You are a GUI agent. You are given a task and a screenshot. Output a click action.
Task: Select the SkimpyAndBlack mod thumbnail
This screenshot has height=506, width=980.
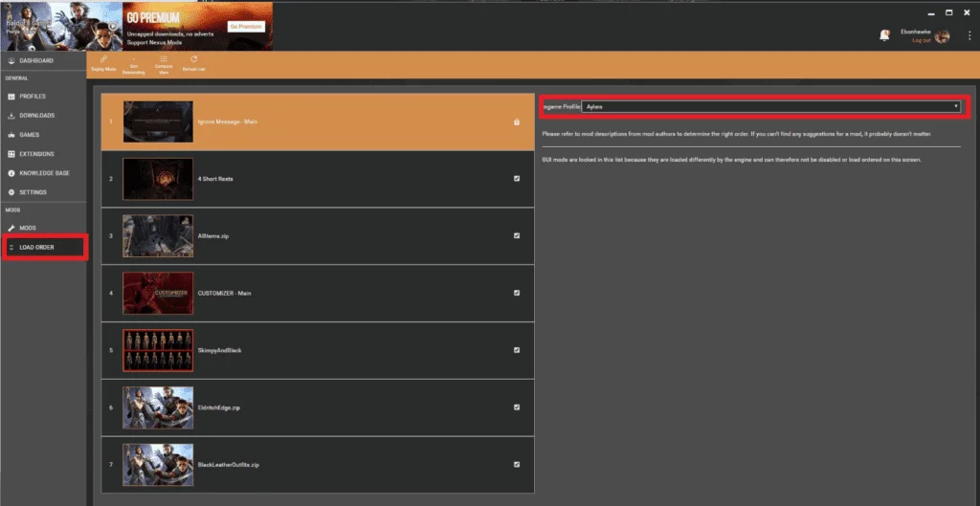pyautogui.click(x=158, y=350)
